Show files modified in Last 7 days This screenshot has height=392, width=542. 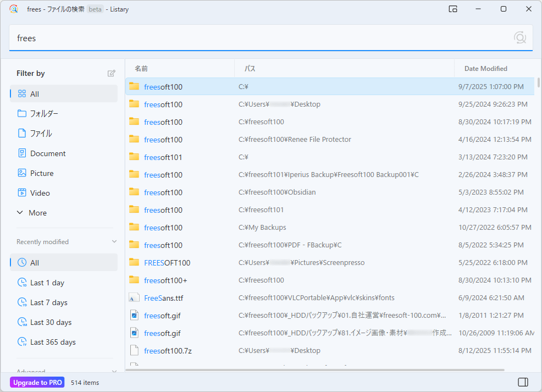[x=64, y=302]
